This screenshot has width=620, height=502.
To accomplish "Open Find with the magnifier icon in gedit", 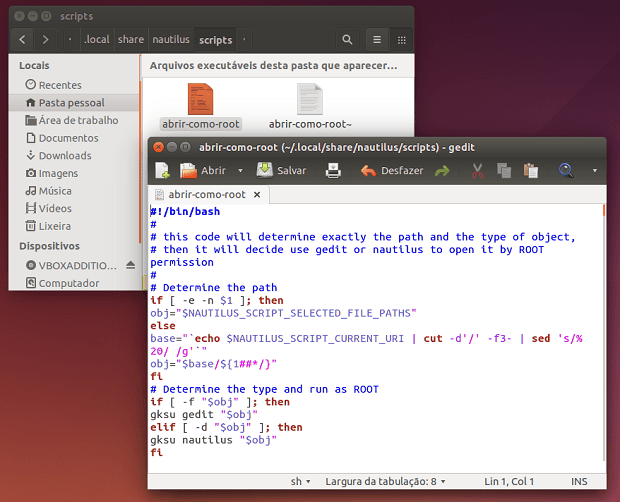I will coord(566,171).
